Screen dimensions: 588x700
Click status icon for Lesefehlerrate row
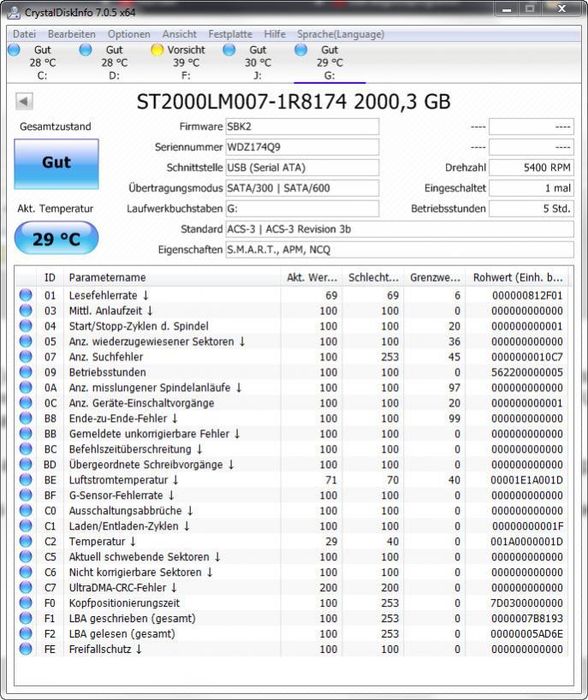click(x=26, y=294)
